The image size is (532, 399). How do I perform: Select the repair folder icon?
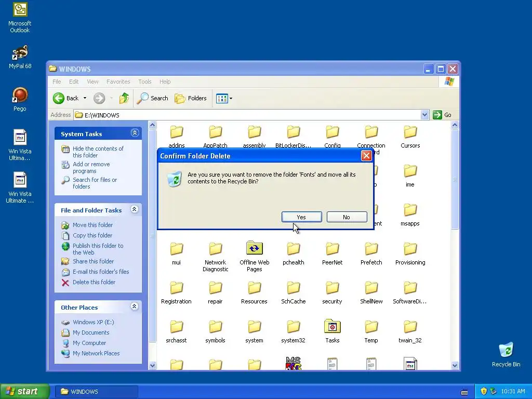point(216,288)
